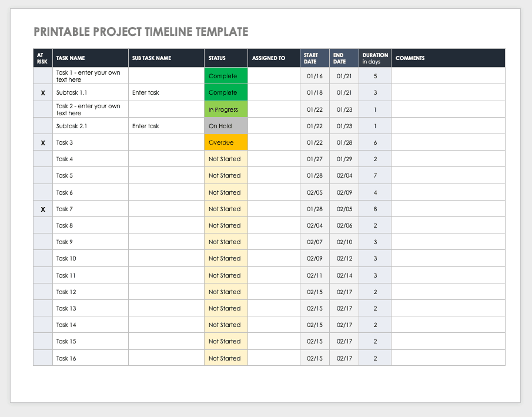Select the At Risk X for Task 3
Image resolution: width=532 pixels, height=417 pixels.
pos(43,143)
